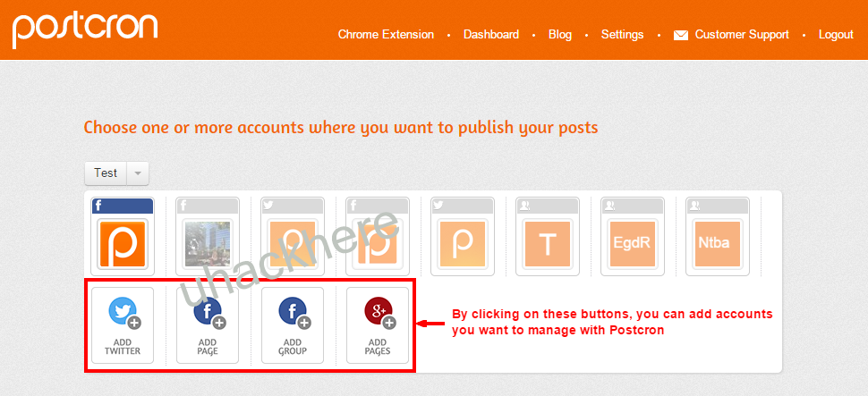Click the contact icon above the EgdR card

pos(609,206)
